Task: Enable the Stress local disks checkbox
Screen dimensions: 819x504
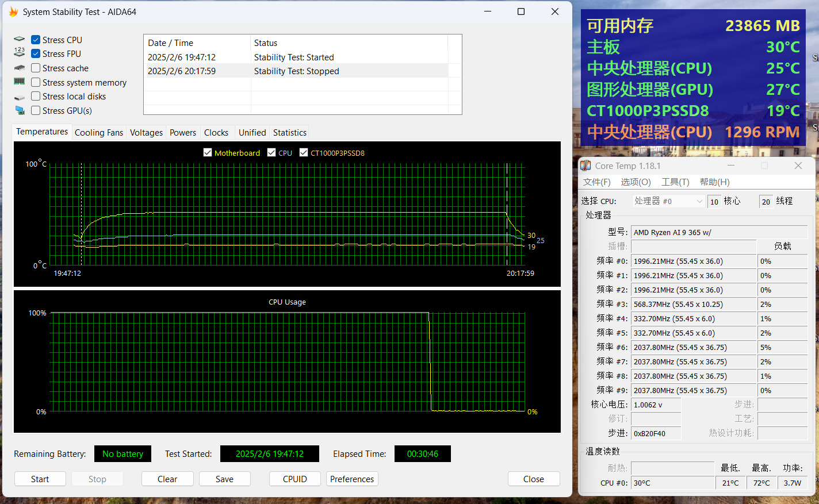Action: pos(36,96)
